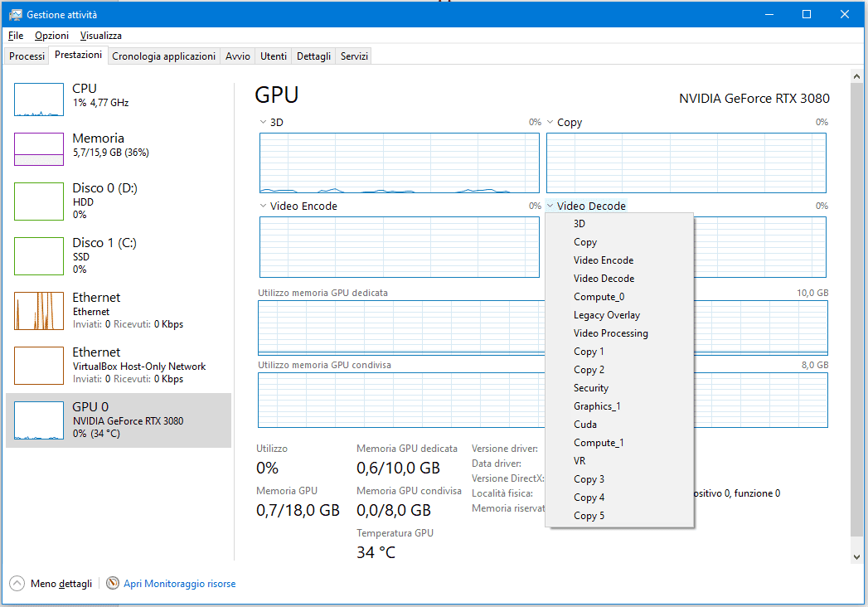Select Compute_0 in the dropdown list
Screen dimensions: 868x607
pyautogui.click(x=599, y=297)
